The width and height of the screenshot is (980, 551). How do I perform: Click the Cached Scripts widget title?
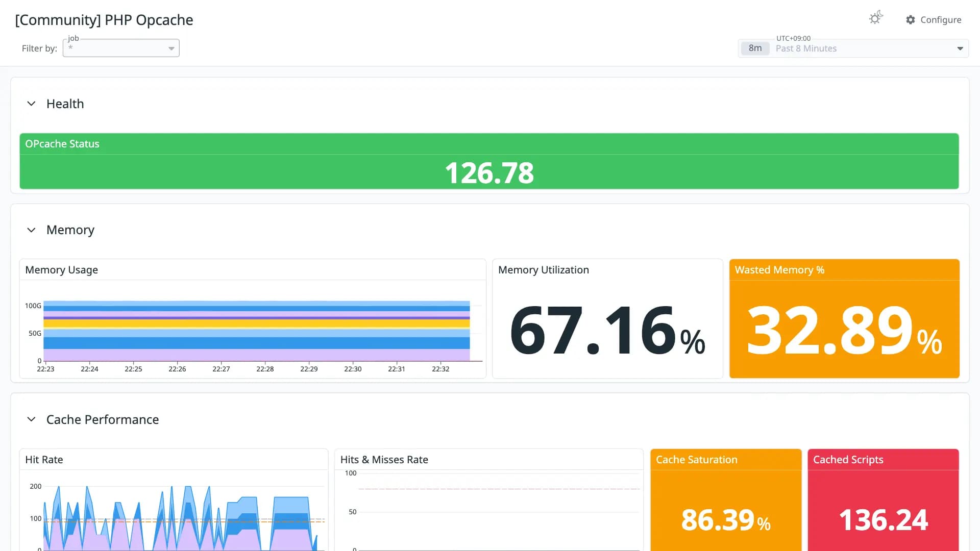pos(848,460)
